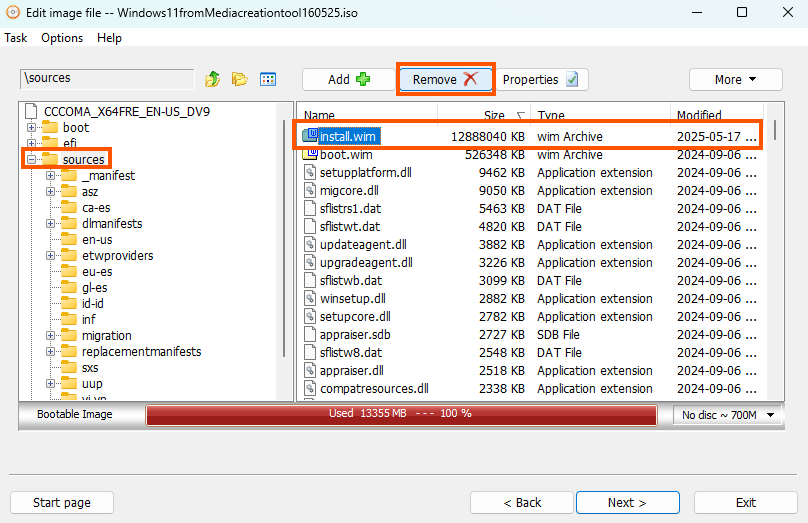This screenshot has width=808, height=523.
Task: Click the \sources path field
Action: coord(107,79)
